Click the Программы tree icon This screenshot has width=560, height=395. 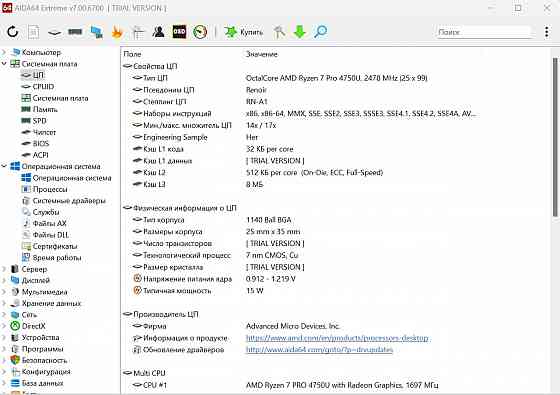(x=15, y=349)
